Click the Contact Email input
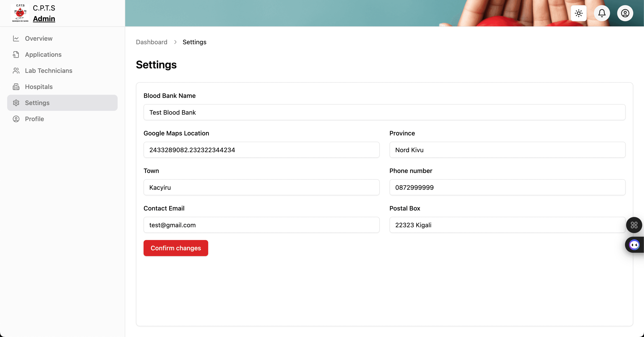Image resolution: width=644 pixels, height=337 pixels. coord(261,225)
